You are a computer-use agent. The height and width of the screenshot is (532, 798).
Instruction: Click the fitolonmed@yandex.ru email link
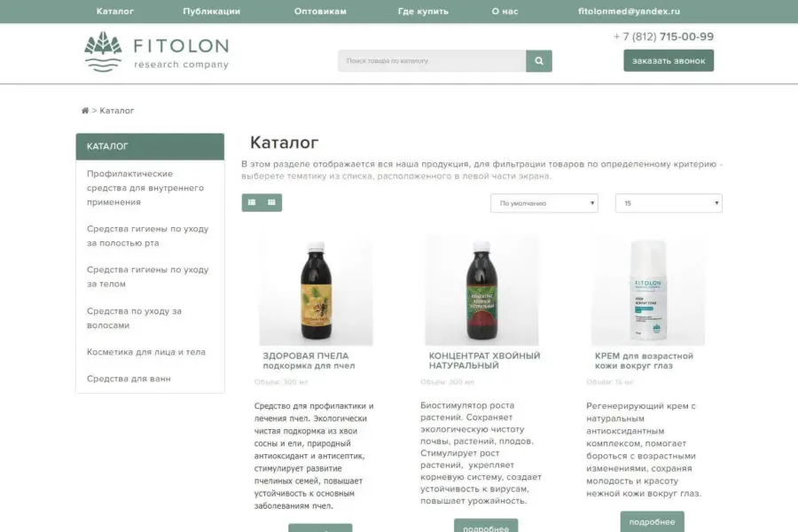pos(629,12)
